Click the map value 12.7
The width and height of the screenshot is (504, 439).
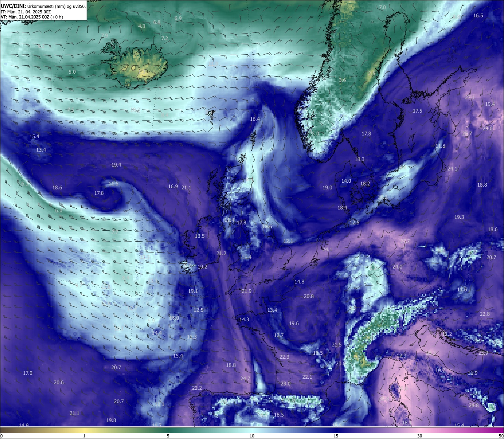pos(279,335)
